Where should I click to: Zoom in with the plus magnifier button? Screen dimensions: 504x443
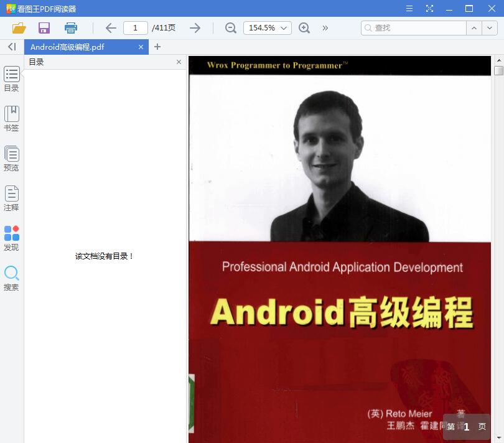coord(304,28)
